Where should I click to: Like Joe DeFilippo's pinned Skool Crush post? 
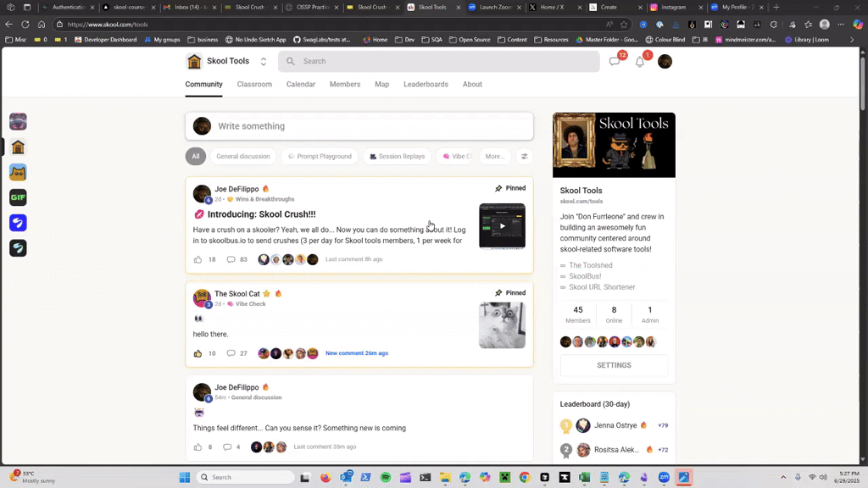point(198,259)
